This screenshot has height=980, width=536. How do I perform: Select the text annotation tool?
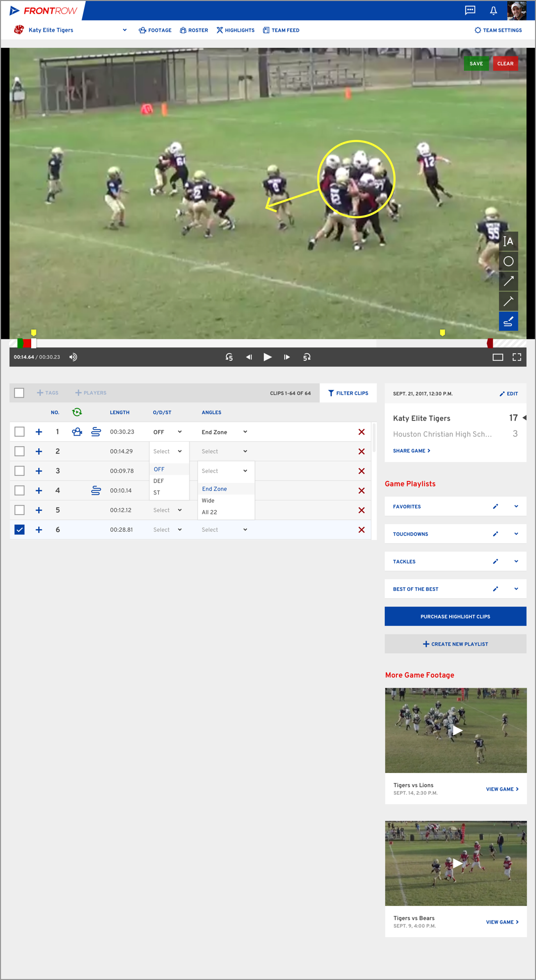(x=508, y=241)
